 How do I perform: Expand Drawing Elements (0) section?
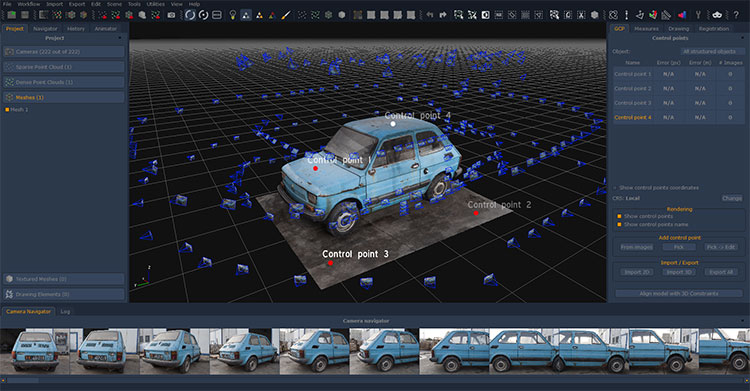click(x=64, y=294)
